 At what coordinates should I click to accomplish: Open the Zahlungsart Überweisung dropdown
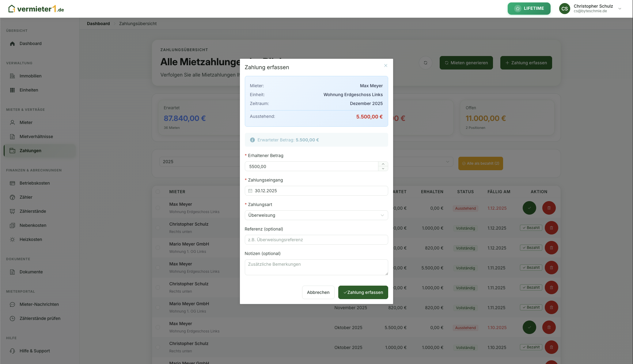click(x=316, y=215)
